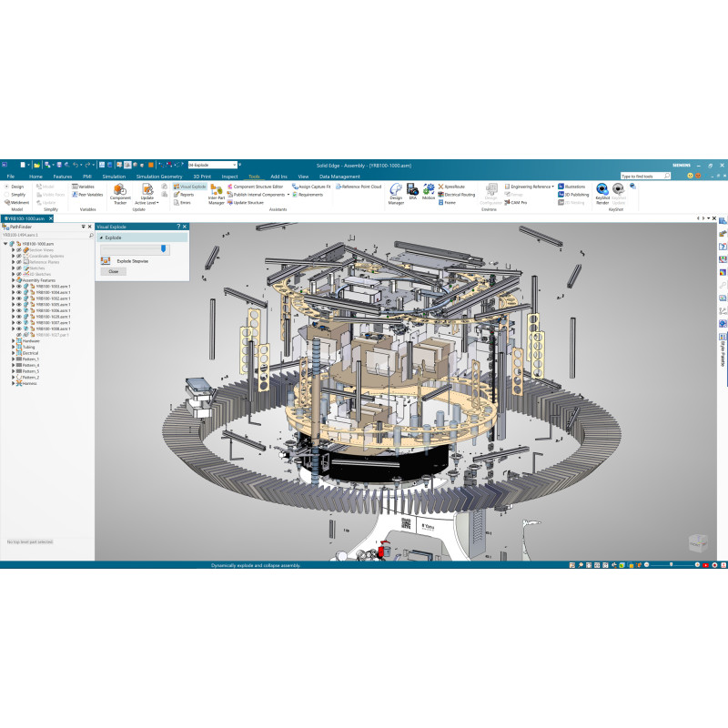Select the Design model radio button

point(6,186)
